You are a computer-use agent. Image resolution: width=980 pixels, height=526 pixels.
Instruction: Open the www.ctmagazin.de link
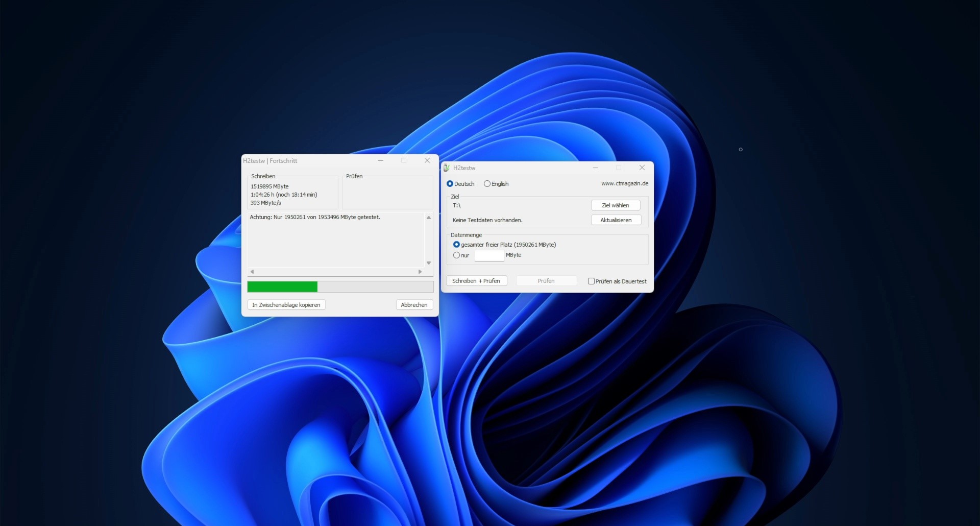pos(624,183)
